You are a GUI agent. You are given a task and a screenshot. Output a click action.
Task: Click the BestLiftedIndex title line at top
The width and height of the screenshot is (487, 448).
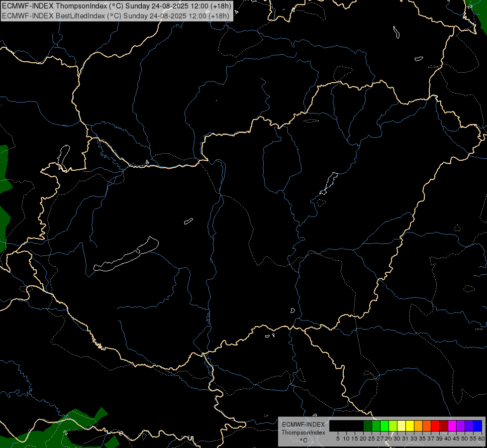pos(115,16)
